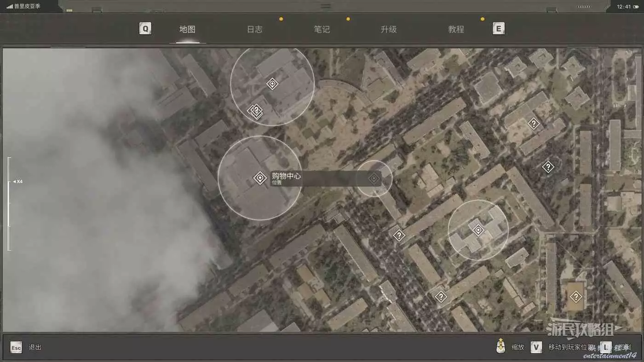Open the 日志 tab
Image resolution: width=644 pixels, height=362 pixels.
tap(254, 29)
